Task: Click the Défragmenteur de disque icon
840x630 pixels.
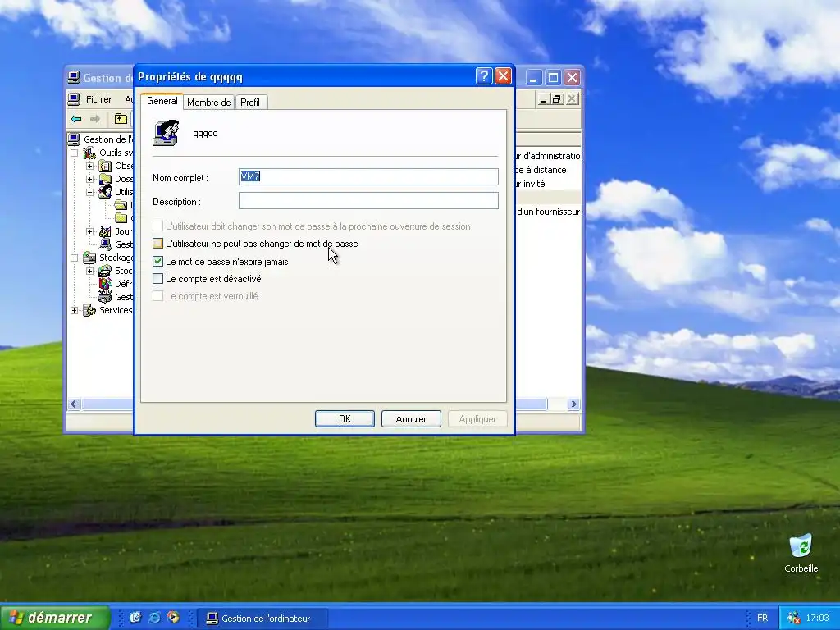Action: click(x=106, y=284)
